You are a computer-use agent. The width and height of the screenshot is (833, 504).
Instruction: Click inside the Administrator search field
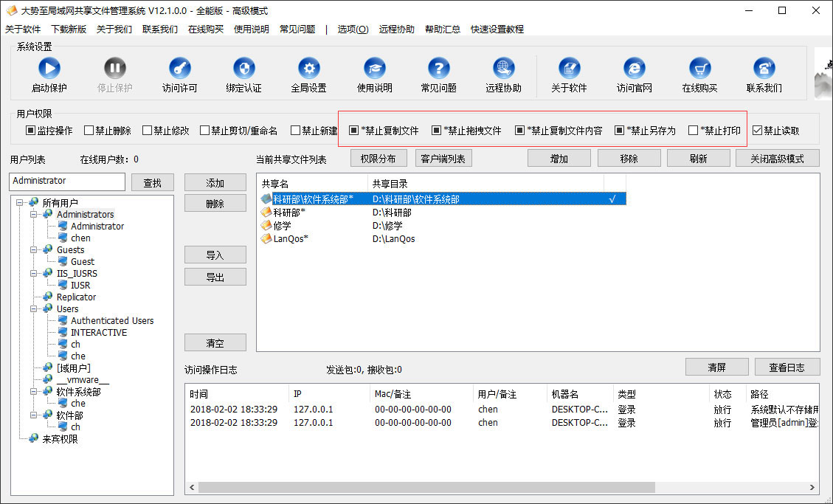[66, 181]
